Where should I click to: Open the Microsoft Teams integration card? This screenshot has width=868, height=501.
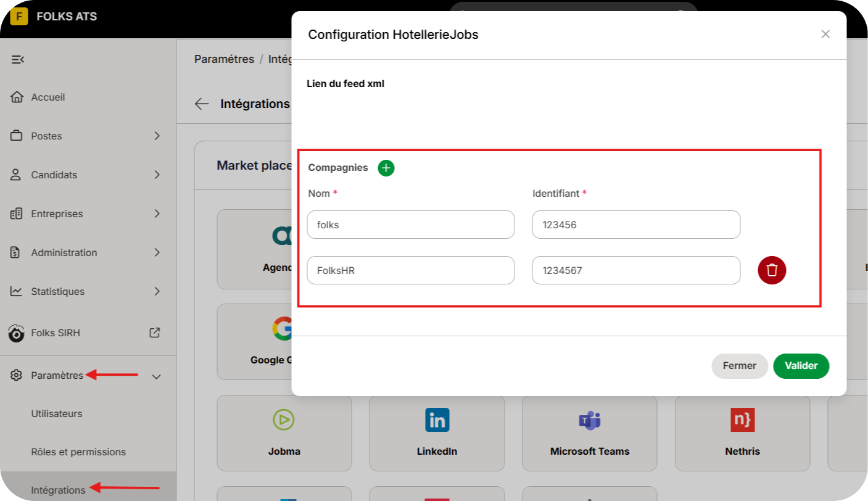click(590, 433)
